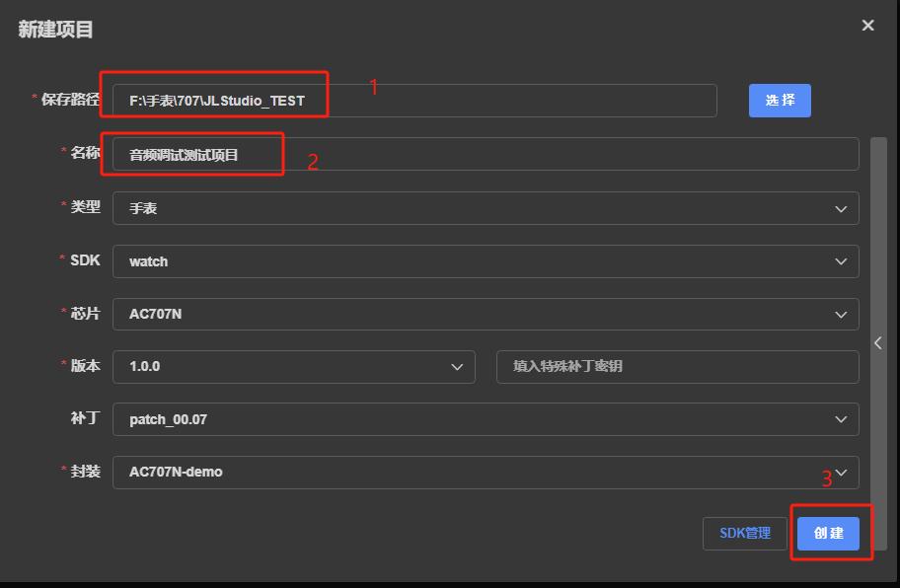Viewport: 900px width, 588px height.
Task: Click the side panel collapse arrow
Action: click(x=878, y=343)
